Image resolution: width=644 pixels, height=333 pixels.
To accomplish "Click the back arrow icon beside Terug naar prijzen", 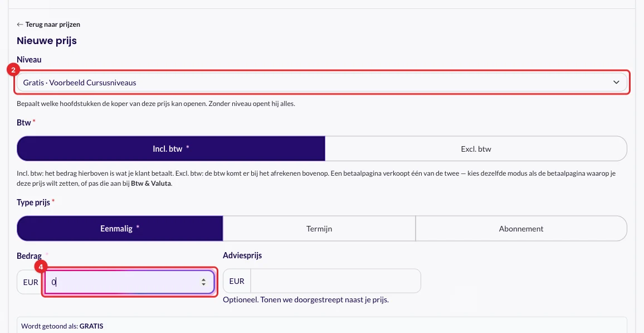I will coord(19,24).
